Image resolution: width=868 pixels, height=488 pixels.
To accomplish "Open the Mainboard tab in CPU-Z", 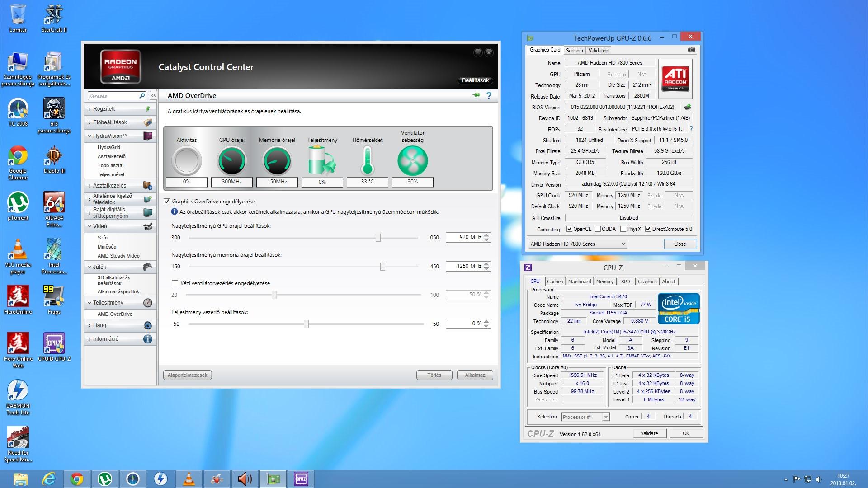I will click(580, 282).
